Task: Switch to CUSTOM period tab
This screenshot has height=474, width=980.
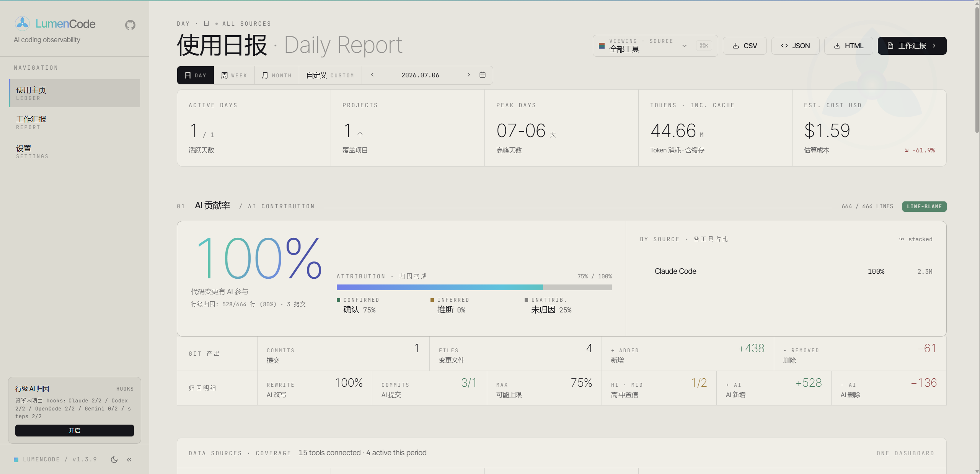Action: click(x=330, y=75)
